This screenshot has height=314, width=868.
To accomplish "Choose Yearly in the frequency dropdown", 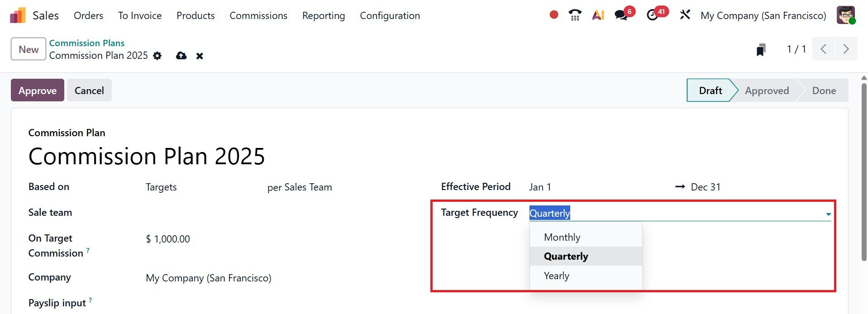I will (556, 276).
